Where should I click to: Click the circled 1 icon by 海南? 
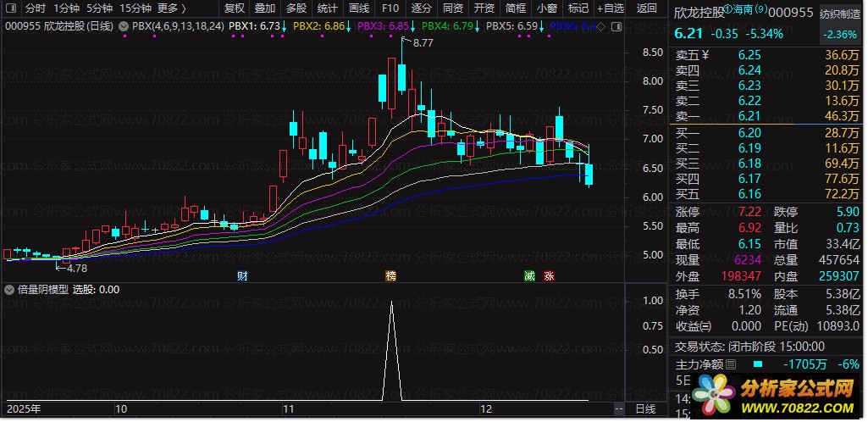click(x=728, y=9)
